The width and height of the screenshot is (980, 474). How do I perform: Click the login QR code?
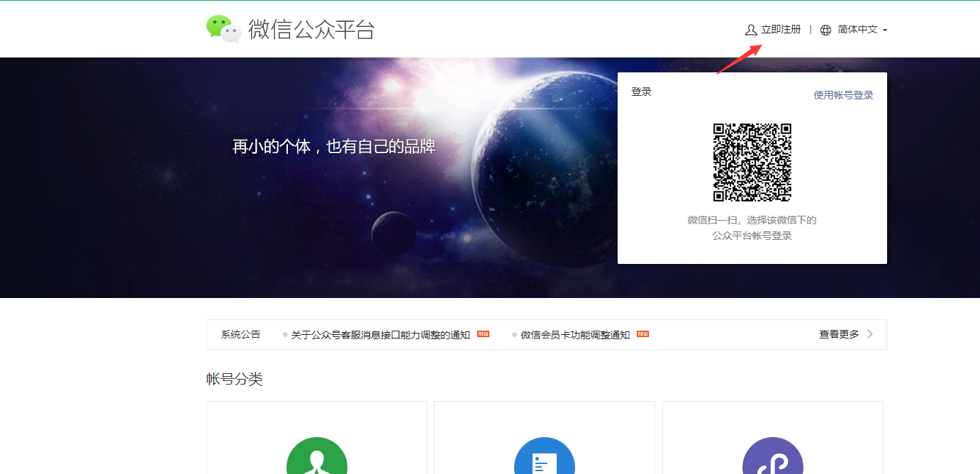(752, 162)
